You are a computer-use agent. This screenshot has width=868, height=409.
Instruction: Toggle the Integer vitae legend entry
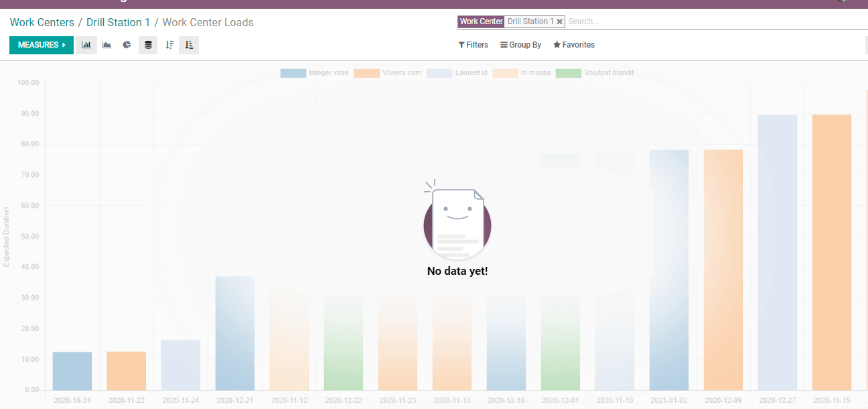[315, 72]
